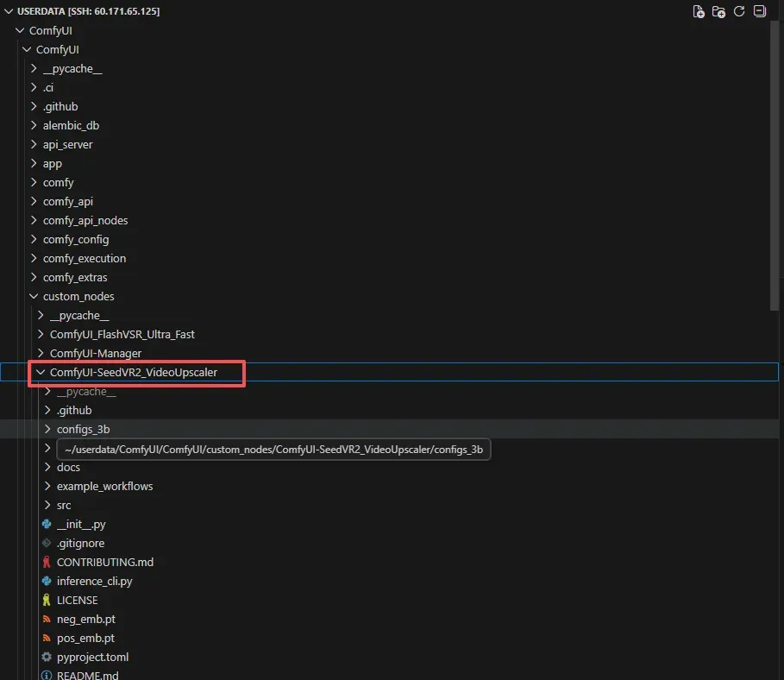Click the New Folder icon
The width and height of the screenshot is (784, 680).
click(x=718, y=11)
